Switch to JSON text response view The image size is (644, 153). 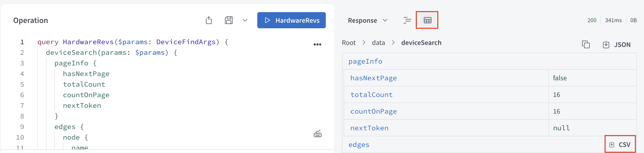[407, 20]
